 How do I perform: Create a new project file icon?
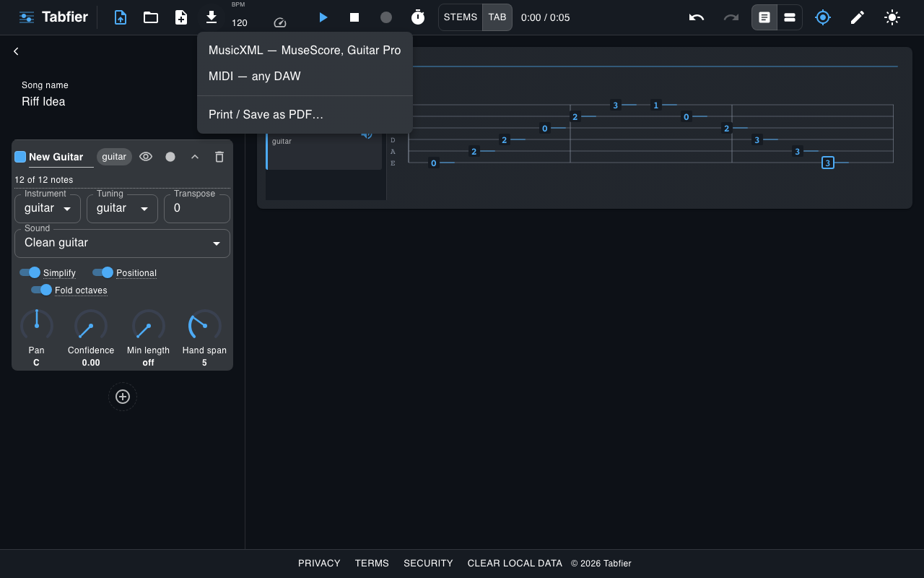pos(181,17)
